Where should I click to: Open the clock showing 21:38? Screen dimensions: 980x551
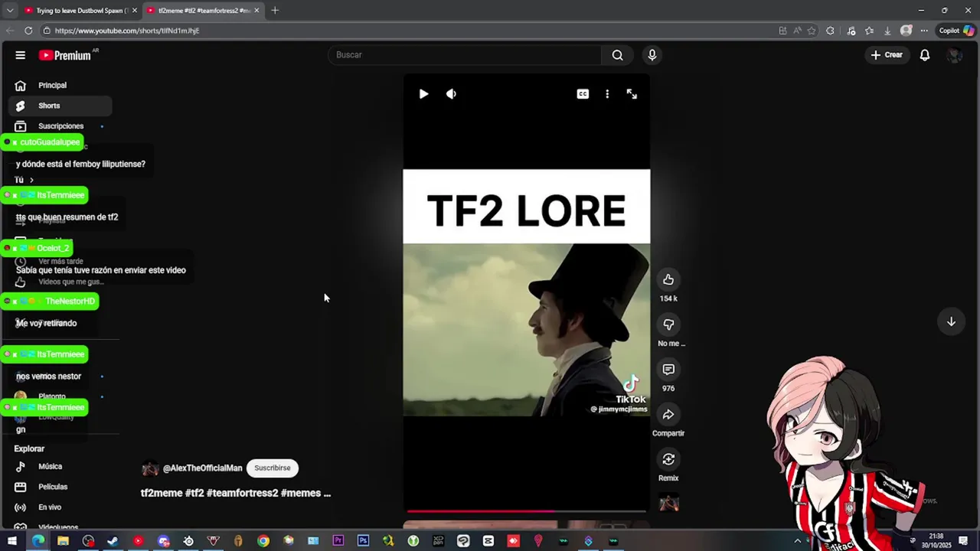pos(936,540)
